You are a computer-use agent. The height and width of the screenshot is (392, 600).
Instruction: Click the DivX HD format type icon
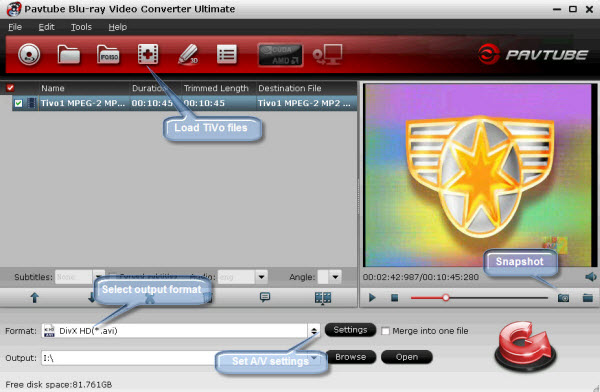point(49,331)
